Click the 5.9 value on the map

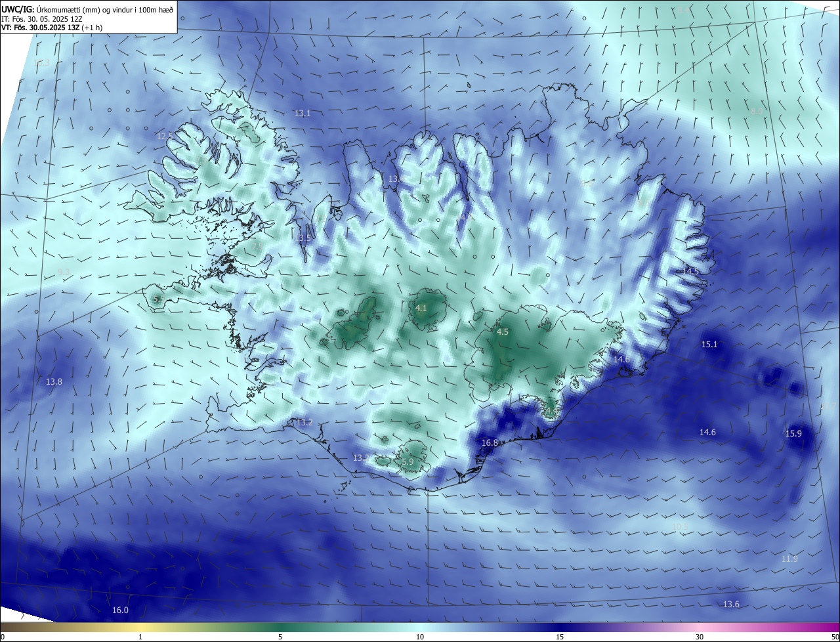coord(408,462)
